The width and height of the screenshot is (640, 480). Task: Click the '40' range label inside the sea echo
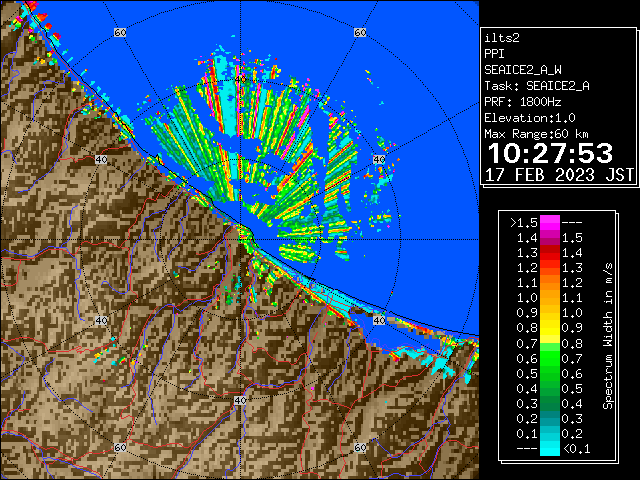(x=240, y=79)
